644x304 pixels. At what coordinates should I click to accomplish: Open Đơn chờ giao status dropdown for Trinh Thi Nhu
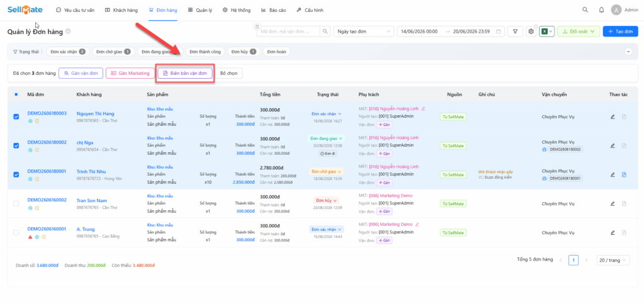point(326,171)
